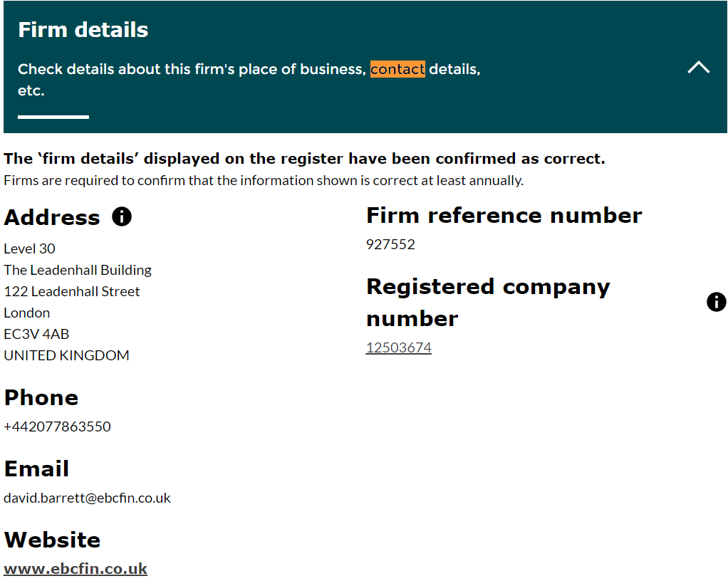Click the Phone heading
The width and height of the screenshot is (728, 581).
pyautogui.click(x=41, y=397)
